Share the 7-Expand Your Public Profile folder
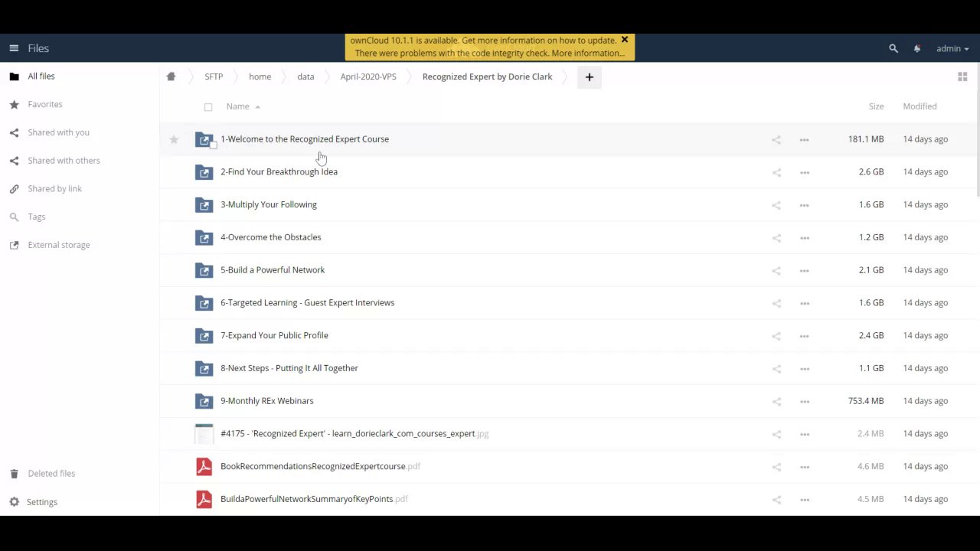The image size is (980, 551). coord(776,336)
